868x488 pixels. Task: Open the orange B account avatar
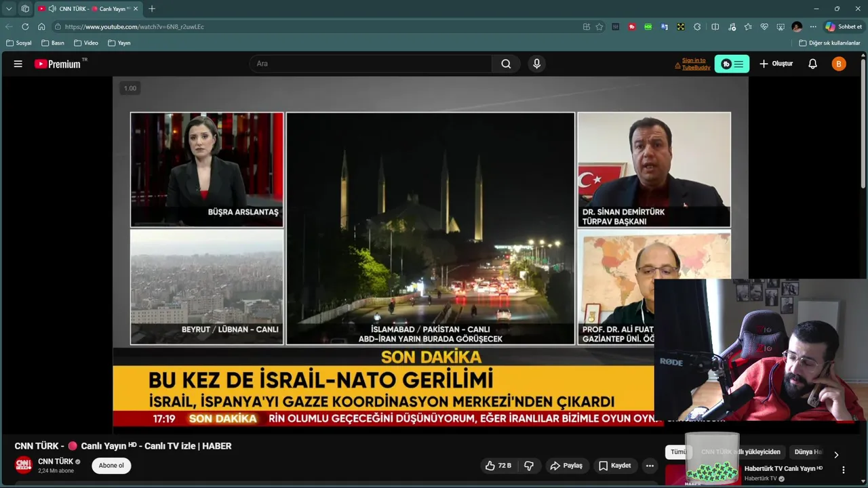point(839,64)
